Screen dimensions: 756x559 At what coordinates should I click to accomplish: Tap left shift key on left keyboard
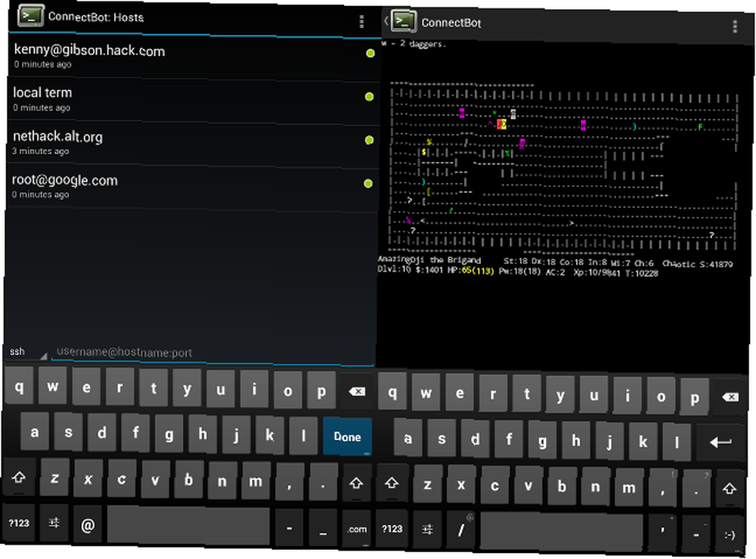tap(19, 477)
